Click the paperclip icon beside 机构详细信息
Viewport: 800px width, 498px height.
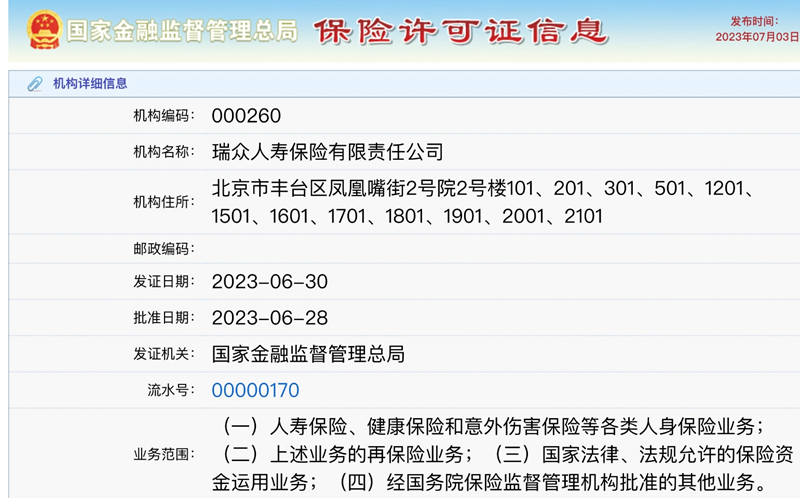[35, 84]
